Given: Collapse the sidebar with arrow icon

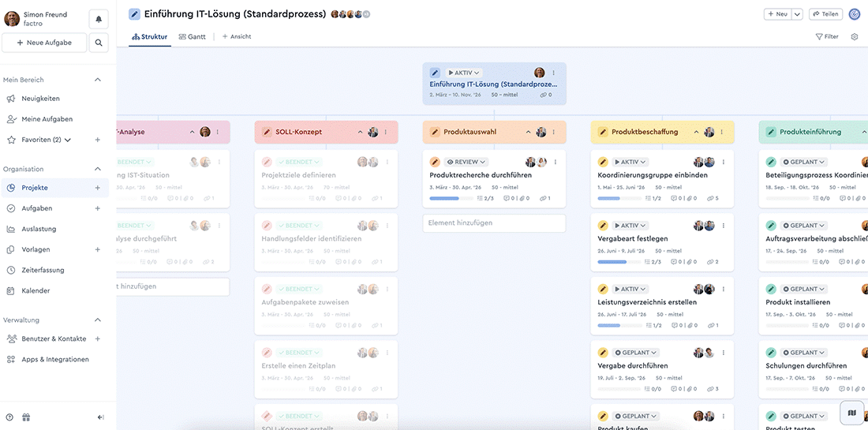Looking at the screenshot, I should click(100, 417).
